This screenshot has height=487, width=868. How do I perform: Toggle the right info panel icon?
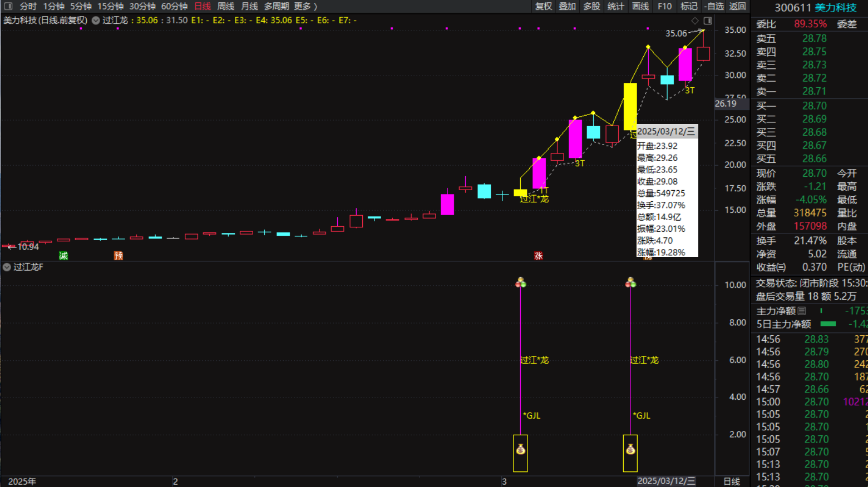[x=708, y=21]
